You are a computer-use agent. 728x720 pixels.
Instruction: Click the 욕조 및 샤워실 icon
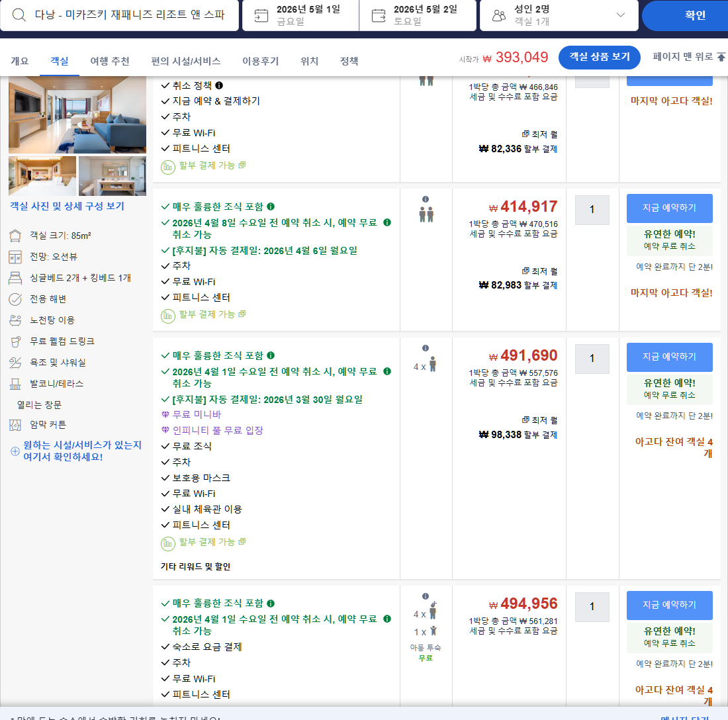15,363
